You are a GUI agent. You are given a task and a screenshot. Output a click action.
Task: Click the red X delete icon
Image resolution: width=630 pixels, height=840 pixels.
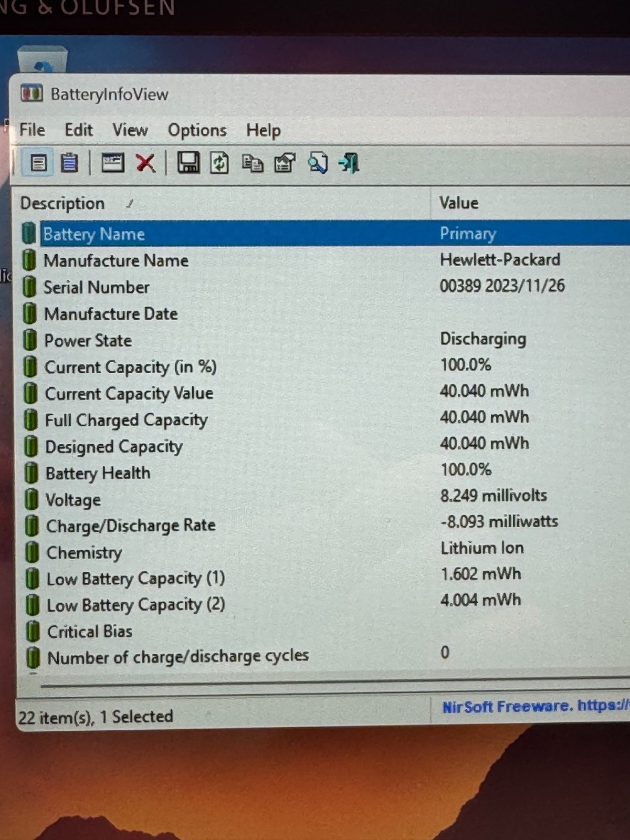[145, 163]
